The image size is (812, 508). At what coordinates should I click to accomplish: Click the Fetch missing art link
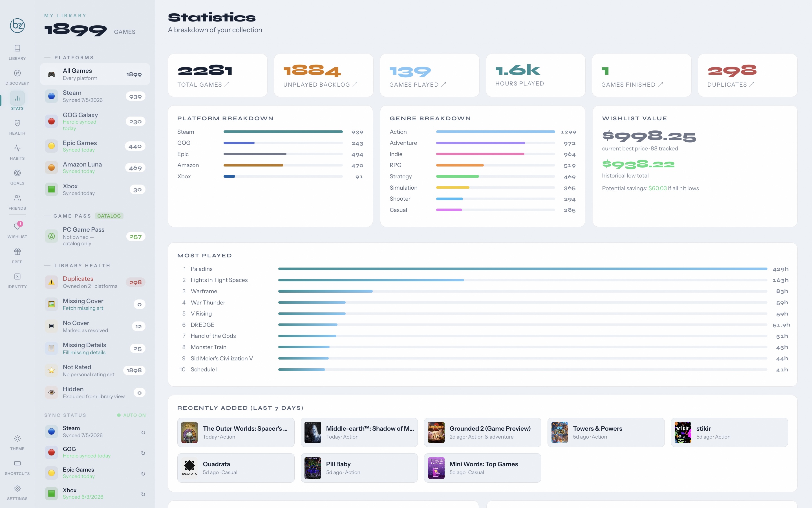(x=83, y=308)
